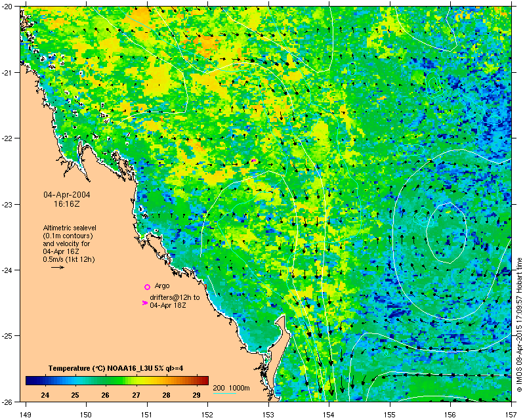The height and width of the screenshot is (420, 525).
Task: Select the time label 16:16Z
Action: [67, 203]
